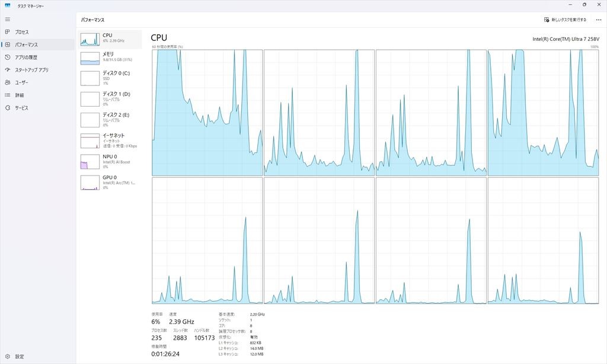Select the イーサネット network item
The height and width of the screenshot is (364, 607).
point(110,141)
